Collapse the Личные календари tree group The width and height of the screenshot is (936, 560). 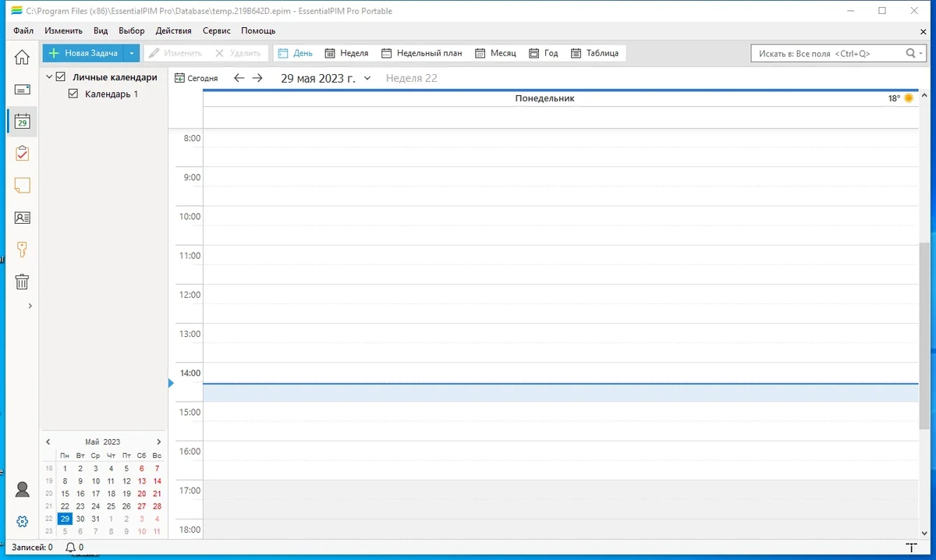[x=49, y=77]
